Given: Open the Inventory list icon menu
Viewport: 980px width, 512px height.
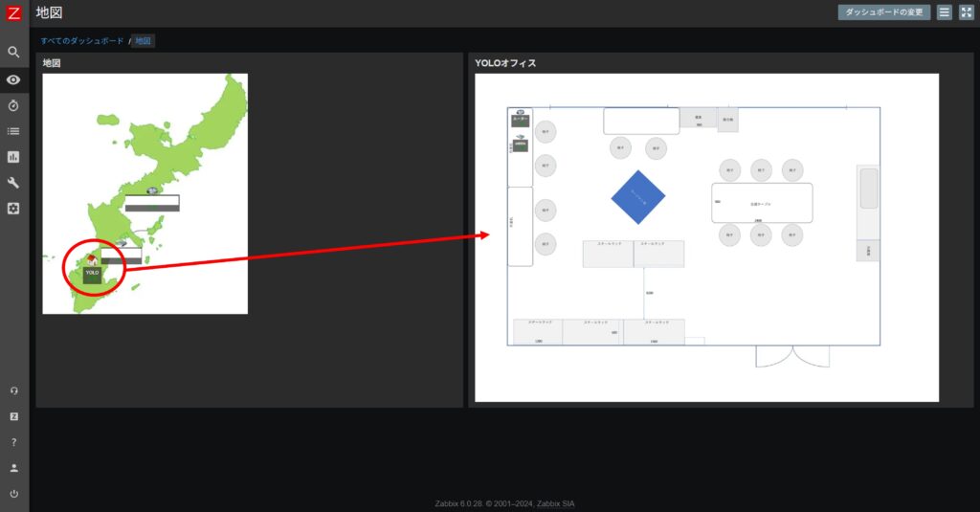Looking at the screenshot, I should [x=13, y=131].
